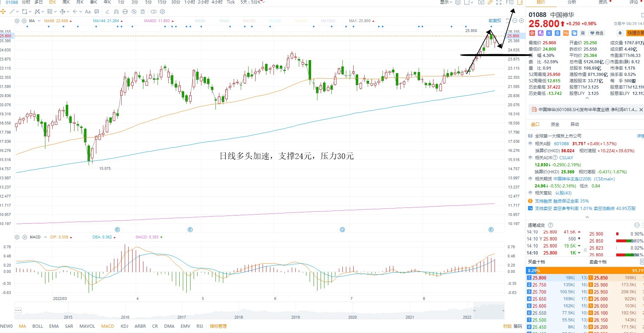Toggle the BOLL indicator
The image size is (644, 333).
tap(38, 326)
